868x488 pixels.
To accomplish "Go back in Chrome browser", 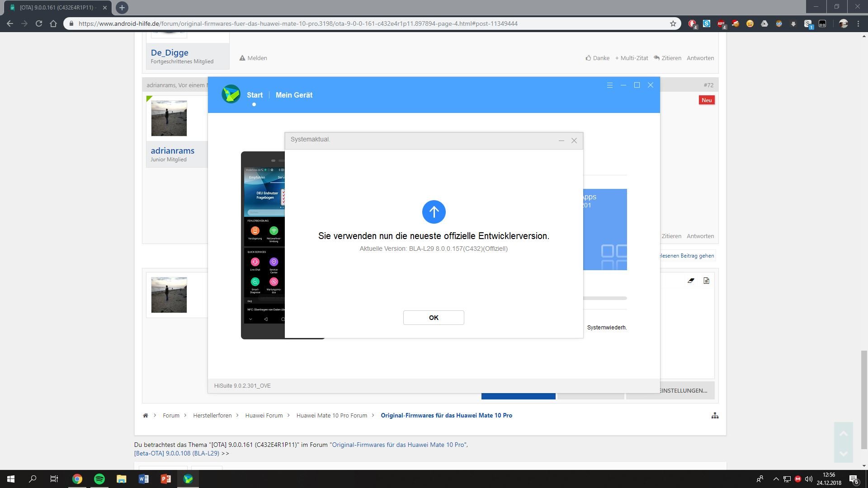I will [x=10, y=23].
